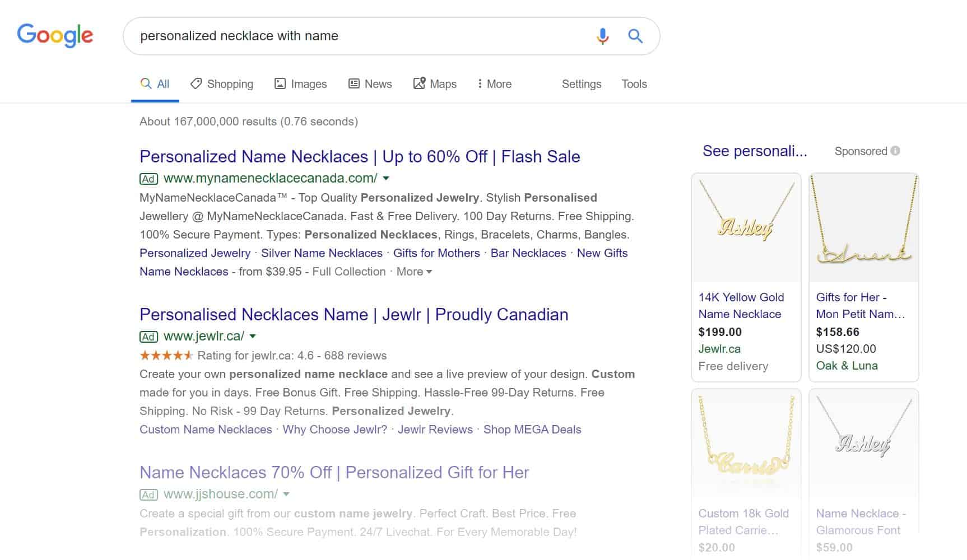Image resolution: width=967 pixels, height=560 pixels.
Task: Expand the More price extensions dropdown
Action: (x=414, y=272)
